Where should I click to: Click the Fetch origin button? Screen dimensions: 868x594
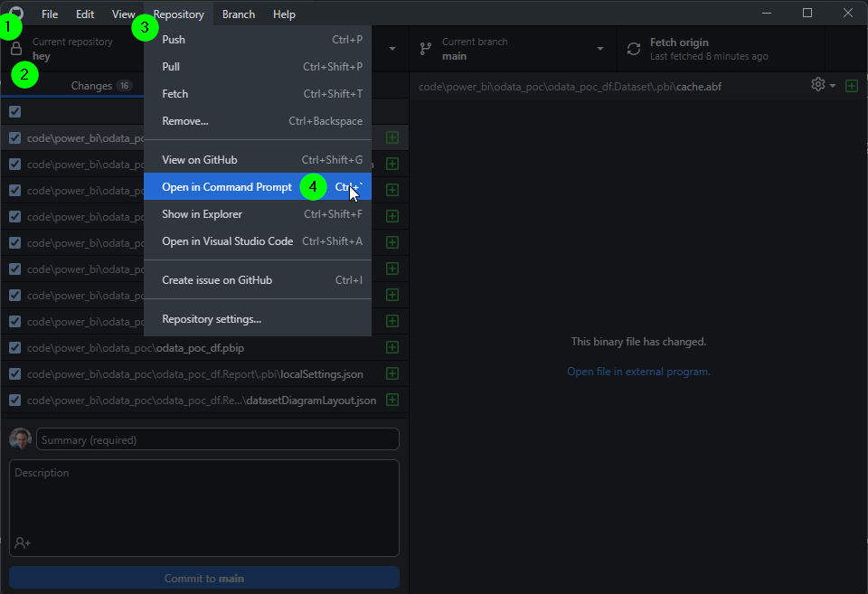pyautogui.click(x=721, y=49)
